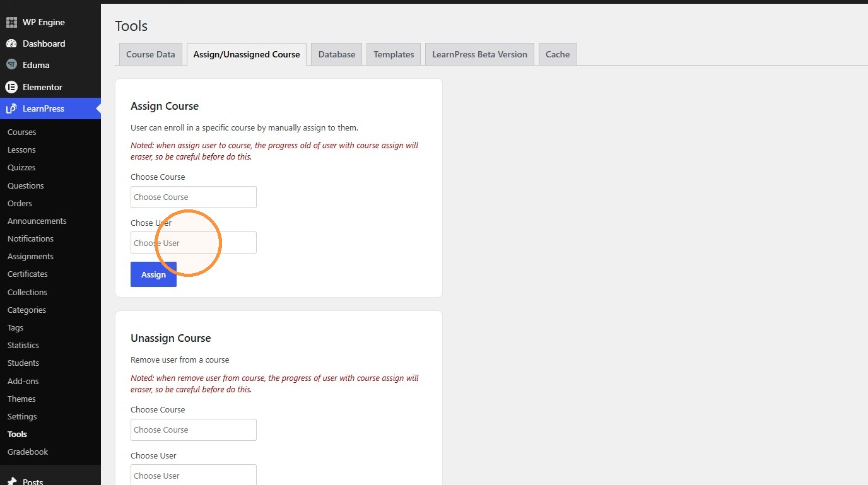The width and height of the screenshot is (868, 485).
Task: Switch to the Database tab
Action: (337, 54)
